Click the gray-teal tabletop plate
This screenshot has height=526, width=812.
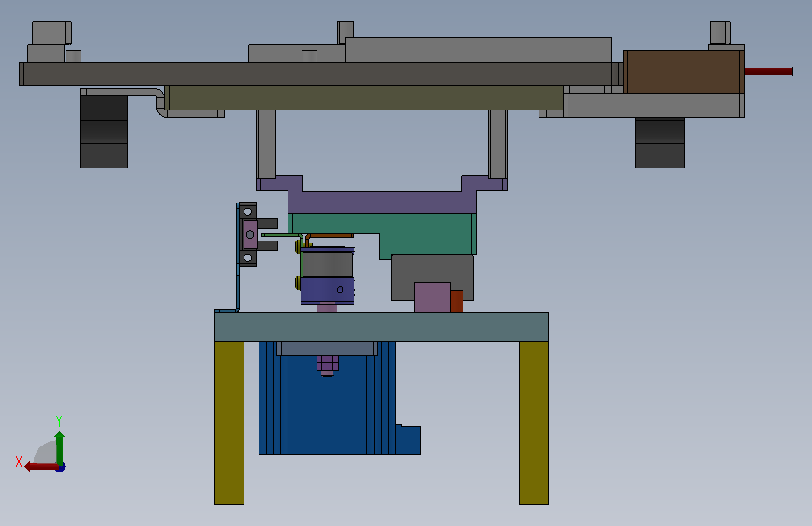pos(382,326)
